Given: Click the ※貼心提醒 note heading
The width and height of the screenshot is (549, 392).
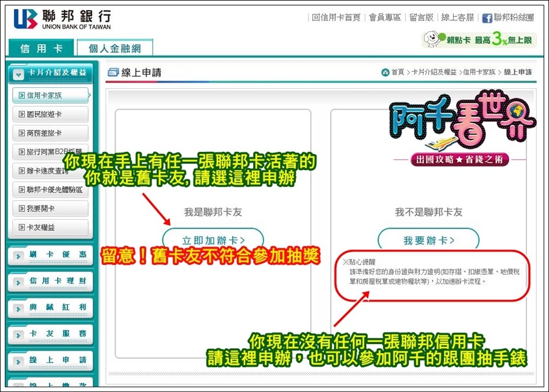Looking at the screenshot, I should [x=358, y=262].
